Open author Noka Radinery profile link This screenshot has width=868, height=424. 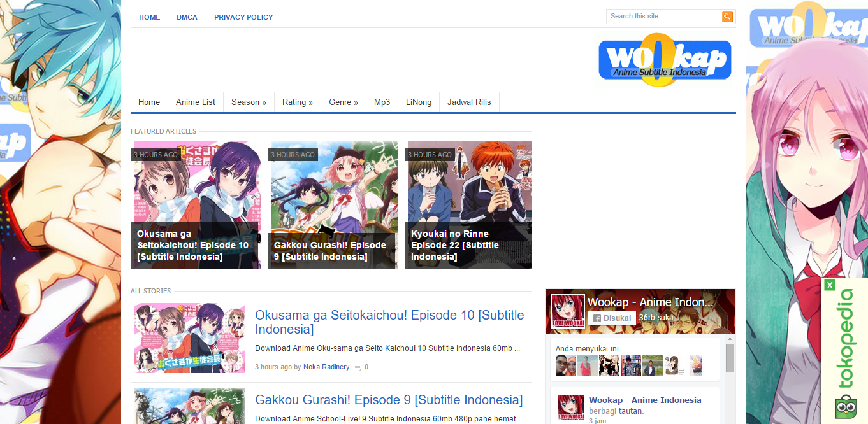coord(326,367)
